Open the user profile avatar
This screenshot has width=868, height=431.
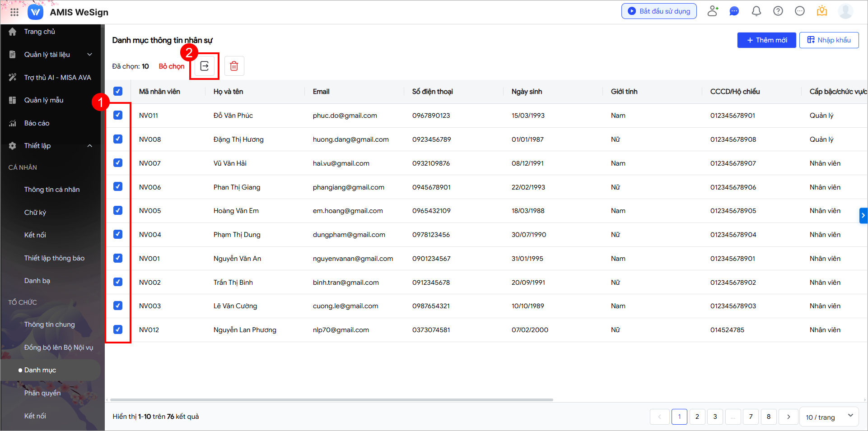coord(845,11)
